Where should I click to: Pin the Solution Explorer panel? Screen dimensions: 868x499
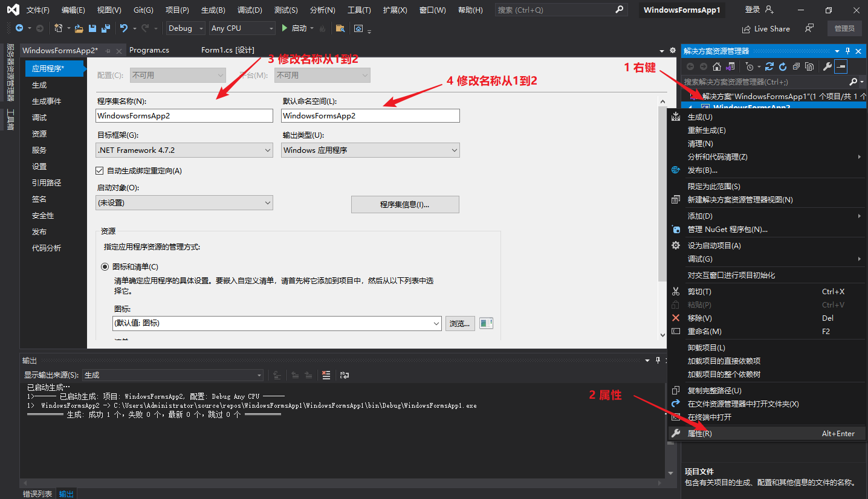pos(848,51)
